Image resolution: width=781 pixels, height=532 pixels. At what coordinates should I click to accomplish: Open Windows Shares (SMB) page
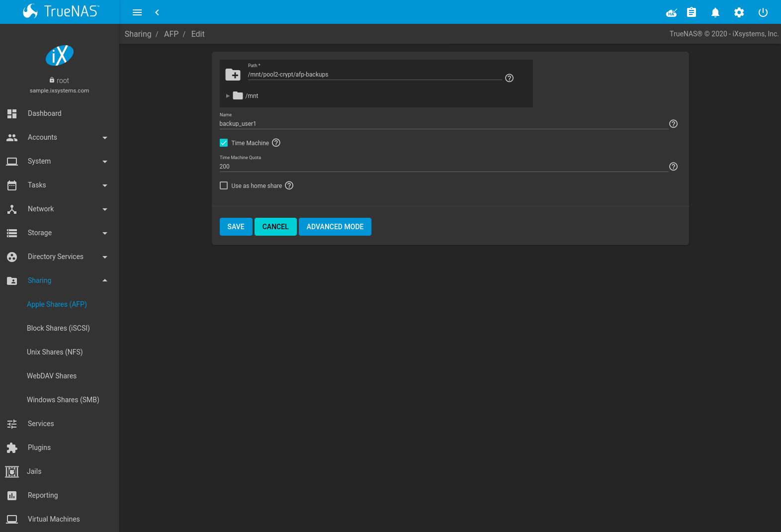(x=63, y=400)
